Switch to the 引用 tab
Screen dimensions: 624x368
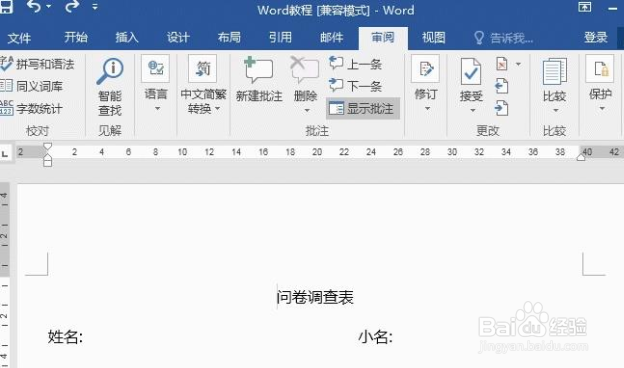pyautogui.click(x=280, y=37)
